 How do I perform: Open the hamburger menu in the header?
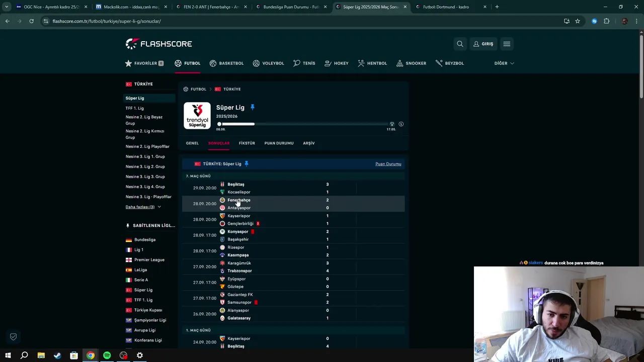click(x=507, y=44)
